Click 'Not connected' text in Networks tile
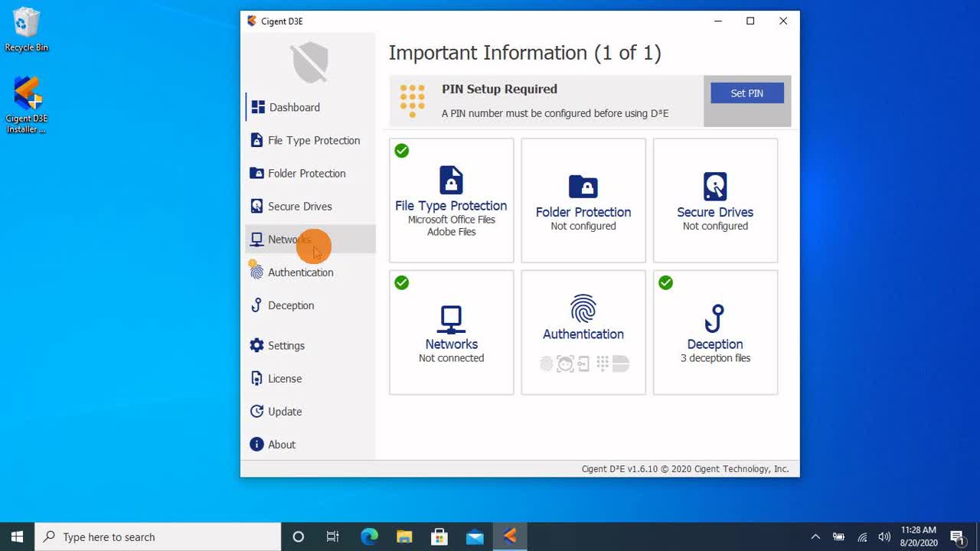The width and height of the screenshot is (980, 551). (451, 358)
